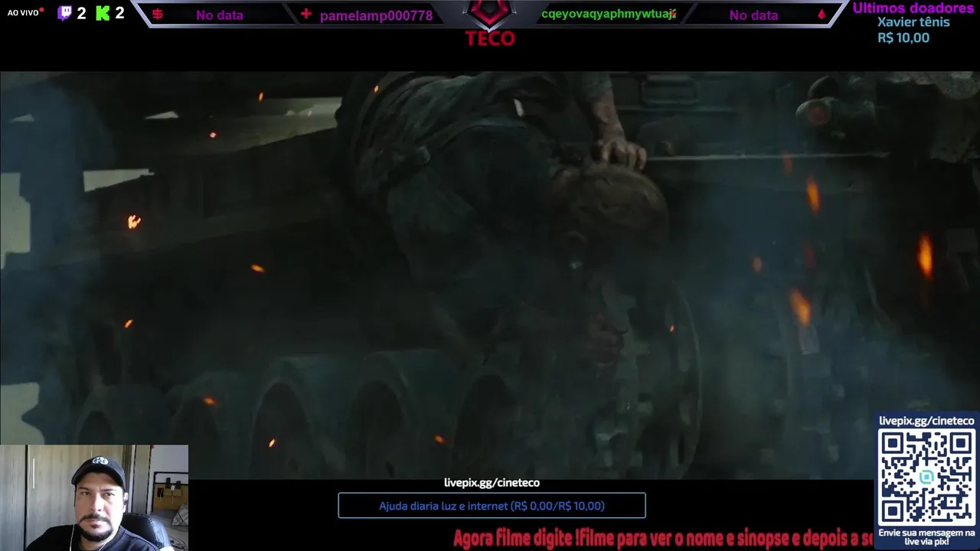Click the red droplet icon
Viewport: 980px width, 551px height.
(822, 15)
